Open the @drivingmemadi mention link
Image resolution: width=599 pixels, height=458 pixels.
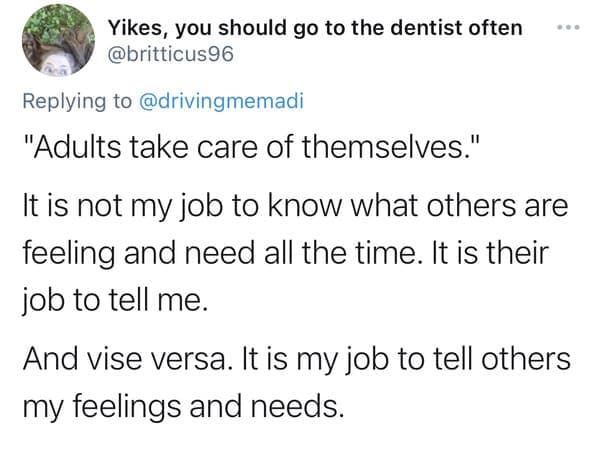coord(222,102)
